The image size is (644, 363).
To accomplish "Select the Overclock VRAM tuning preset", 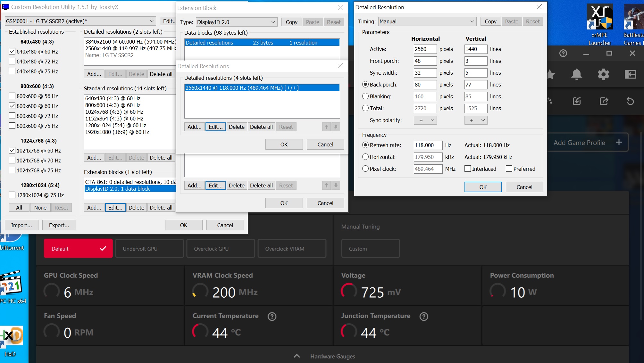I will 292,249.
